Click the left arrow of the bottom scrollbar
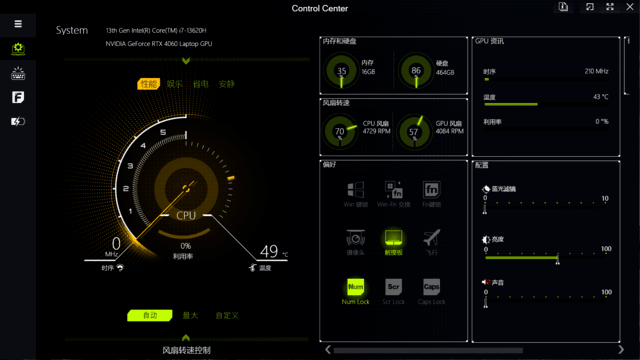Screen dimensions: 640x360 (x=328, y=350)
